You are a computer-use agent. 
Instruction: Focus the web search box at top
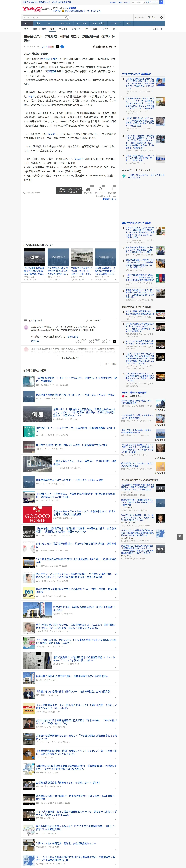coord(137,2)
